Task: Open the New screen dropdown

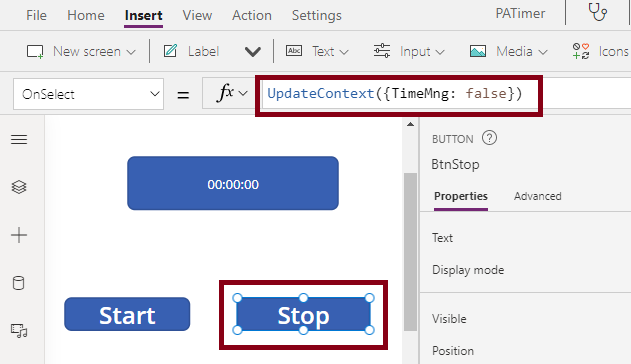Action: pyautogui.click(x=81, y=51)
